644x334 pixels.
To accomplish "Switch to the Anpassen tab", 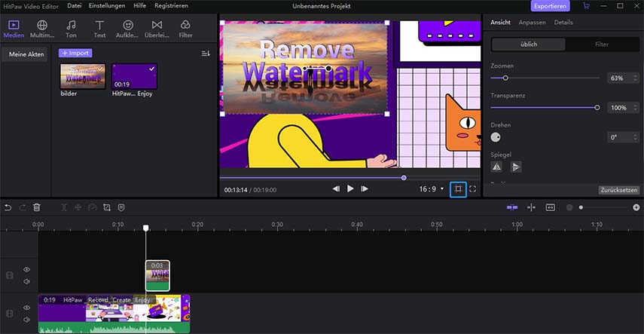I will point(533,23).
